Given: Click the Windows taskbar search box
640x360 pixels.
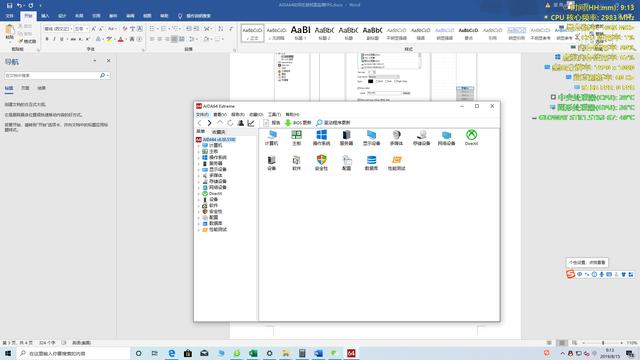Looking at the screenshot, I should pyautogui.click(x=73, y=353).
